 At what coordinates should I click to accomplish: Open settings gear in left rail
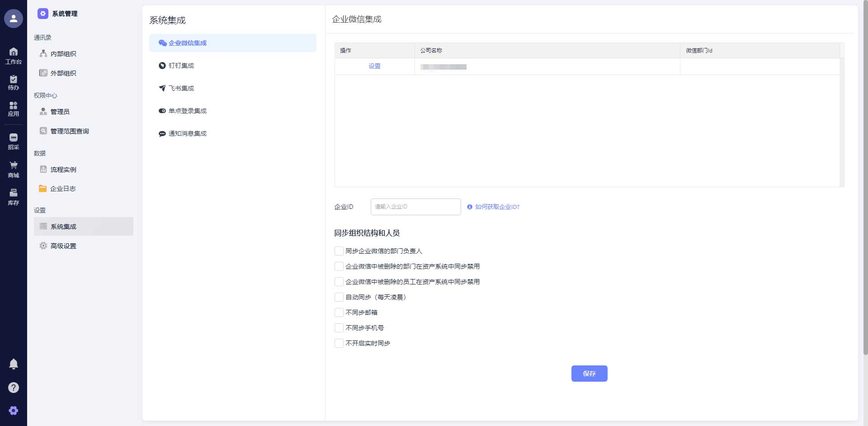pos(14,411)
